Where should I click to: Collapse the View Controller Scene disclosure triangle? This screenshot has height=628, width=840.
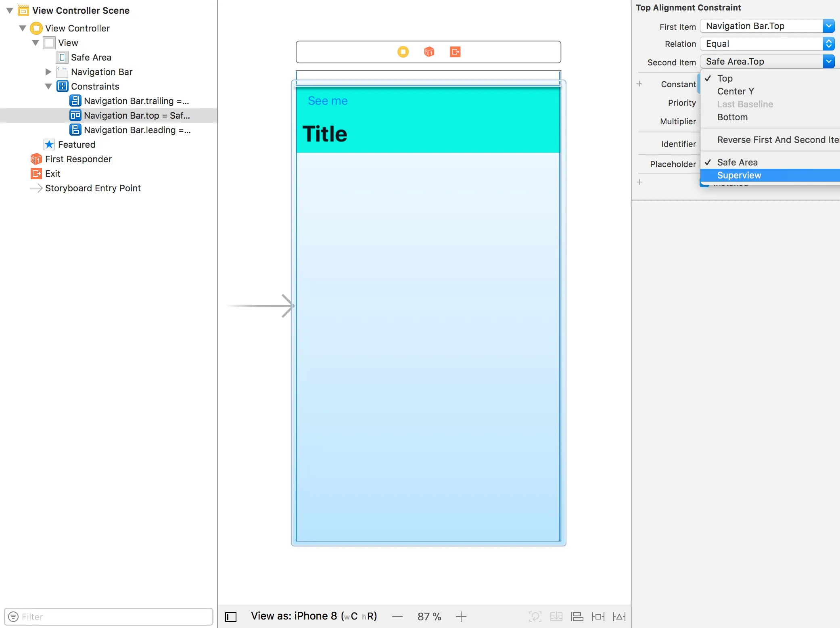(10, 10)
